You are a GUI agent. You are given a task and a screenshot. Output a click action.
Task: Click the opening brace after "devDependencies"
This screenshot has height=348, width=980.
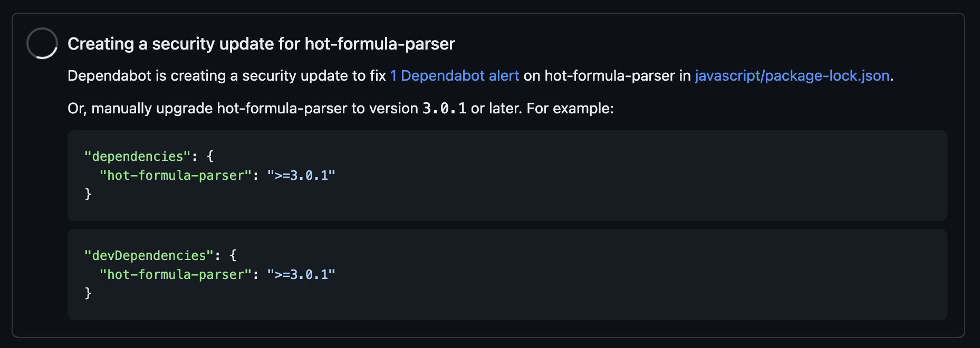[233, 256]
